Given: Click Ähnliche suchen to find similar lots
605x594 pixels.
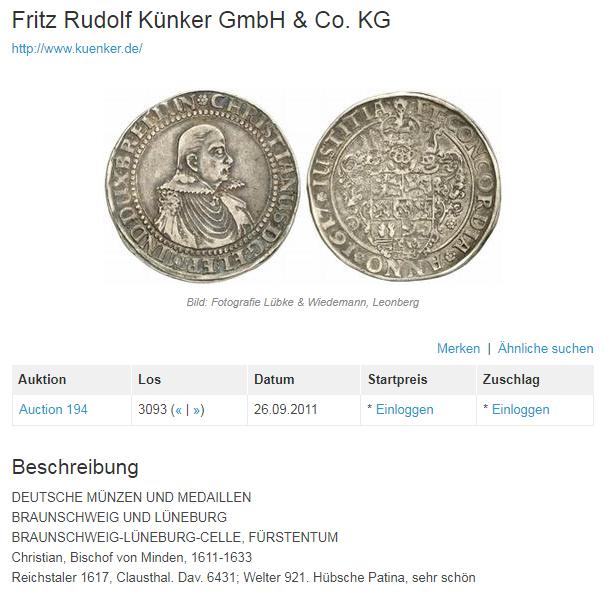Looking at the screenshot, I should [x=545, y=348].
